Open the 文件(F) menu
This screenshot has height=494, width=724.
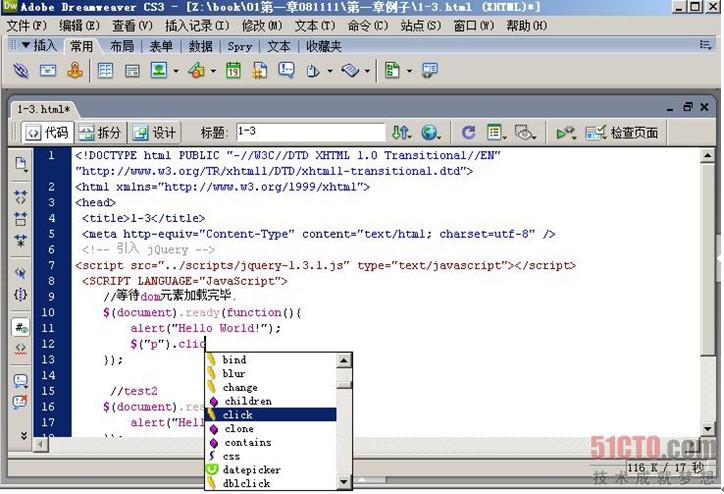coord(26,26)
